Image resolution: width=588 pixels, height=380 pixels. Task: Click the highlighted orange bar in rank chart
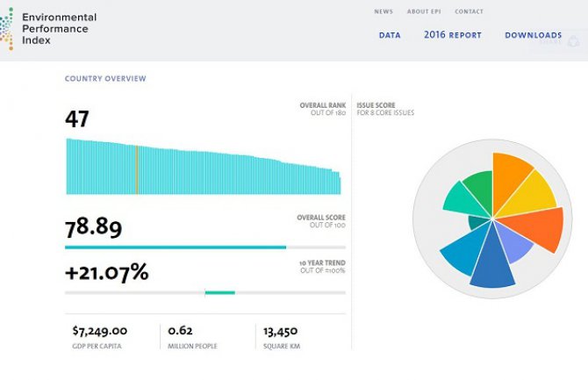pyautogui.click(x=137, y=169)
